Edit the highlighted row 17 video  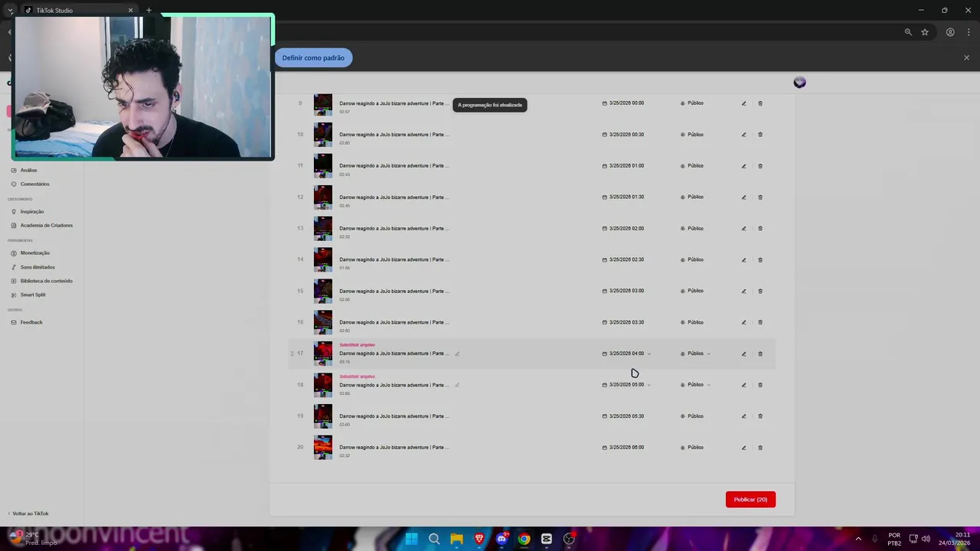[743, 354]
